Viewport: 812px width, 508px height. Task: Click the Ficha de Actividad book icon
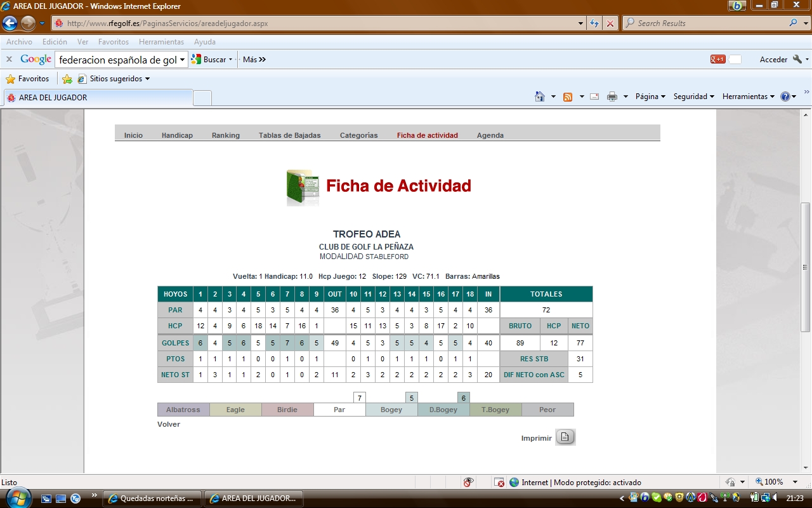[x=303, y=187]
